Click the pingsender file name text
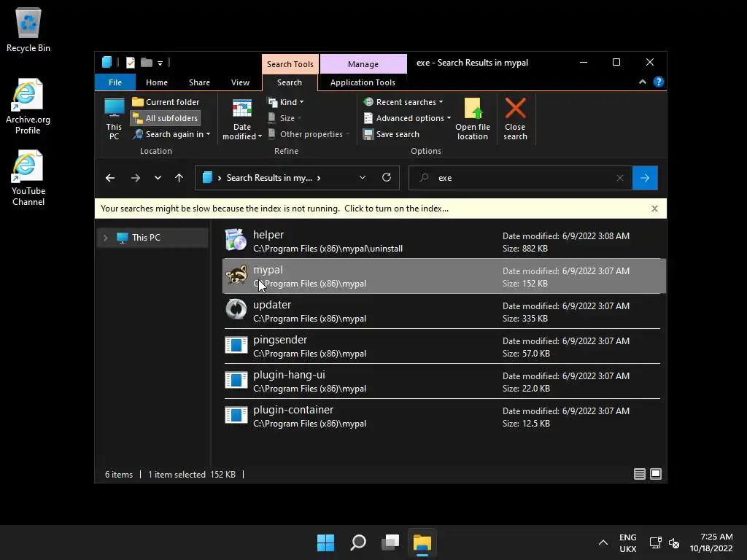Image resolution: width=747 pixels, height=560 pixels. [x=280, y=340]
